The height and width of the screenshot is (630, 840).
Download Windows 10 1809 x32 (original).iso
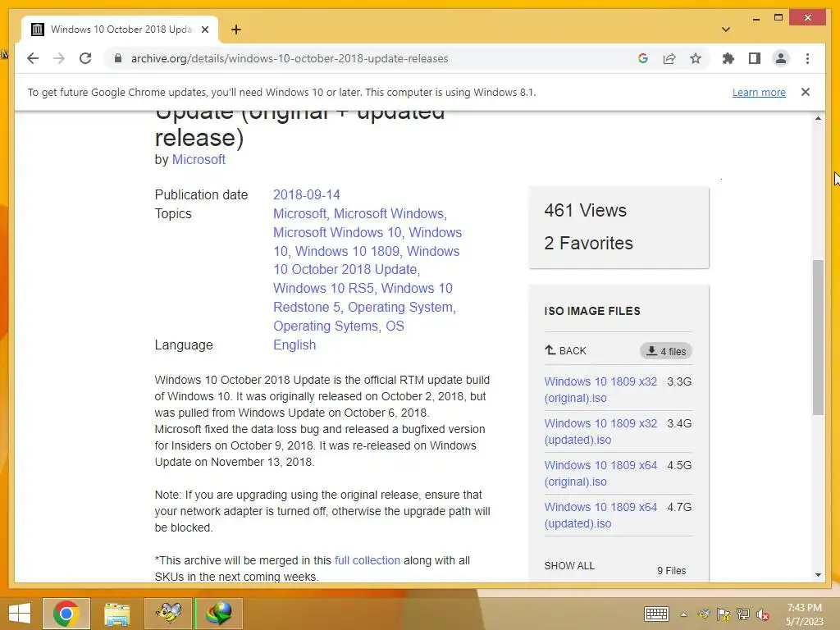(600, 390)
